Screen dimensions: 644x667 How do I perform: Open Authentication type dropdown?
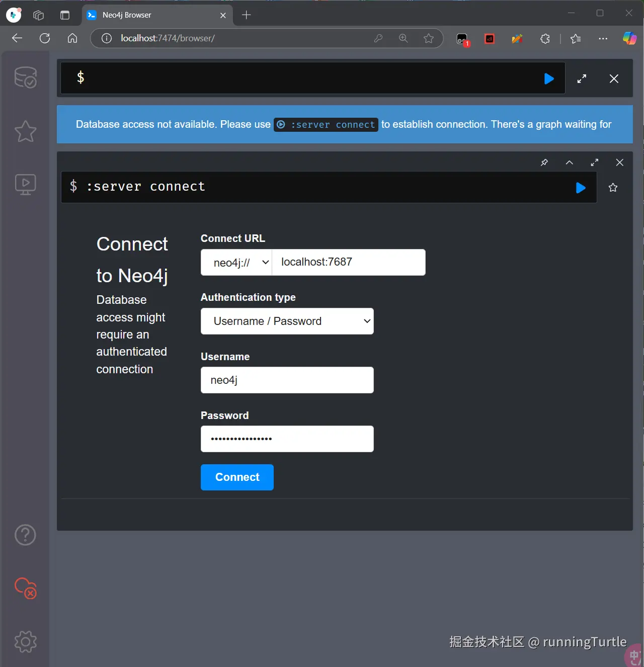[287, 321]
